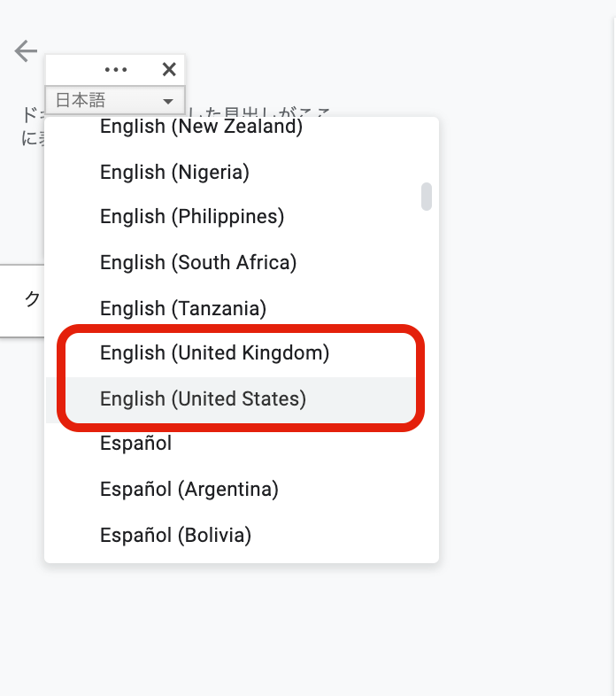This screenshot has height=696, width=616.
Task: Pick English (Philippines) language
Action: 191,216
